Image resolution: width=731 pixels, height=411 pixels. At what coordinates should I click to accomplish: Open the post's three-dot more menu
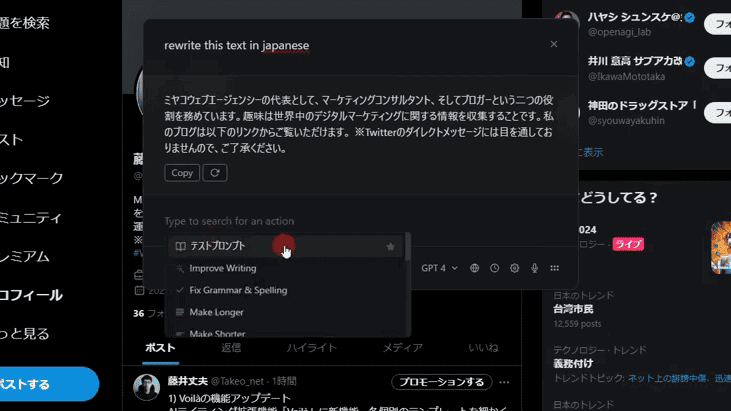(x=504, y=382)
